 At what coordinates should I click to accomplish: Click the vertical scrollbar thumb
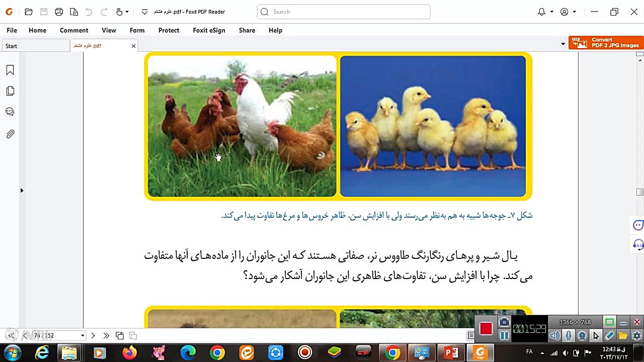pyautogui.click(x=640, y=192)
